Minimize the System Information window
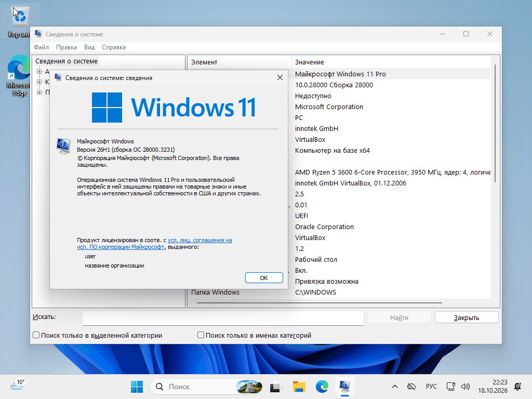 pyautogui.click(x=443, y=34)
